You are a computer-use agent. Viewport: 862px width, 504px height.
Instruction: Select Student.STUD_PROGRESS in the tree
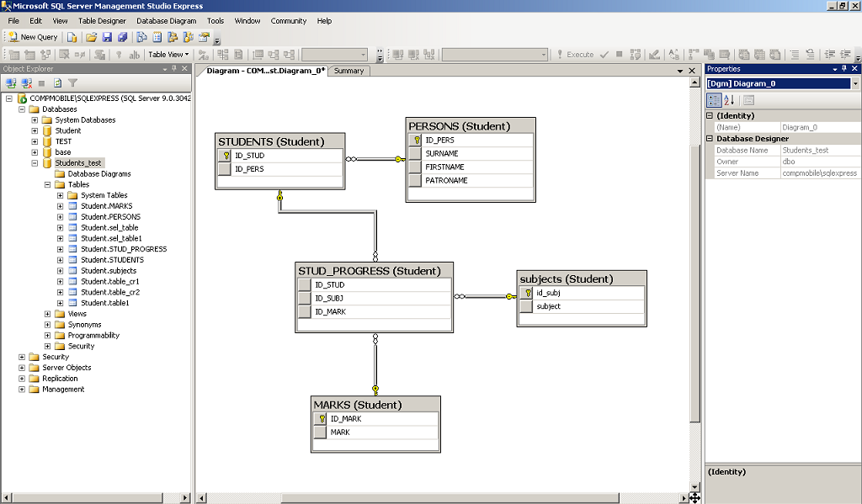pyautogui.click(x=124, y=249)
